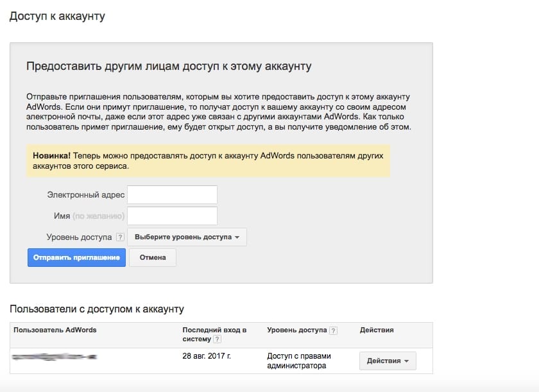Viewport: 539px width, 392px height.
Task: Select the blurred user email in table
Action: 55,357
